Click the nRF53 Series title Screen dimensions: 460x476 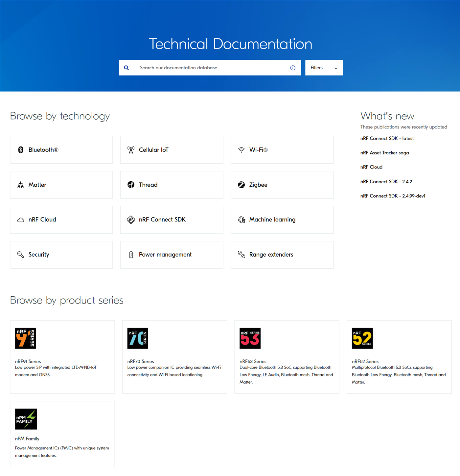[x=253, y=361]
